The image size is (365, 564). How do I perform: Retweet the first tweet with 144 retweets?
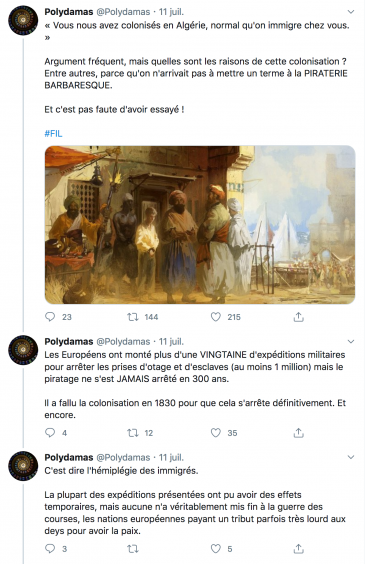(x=133, y=317)
